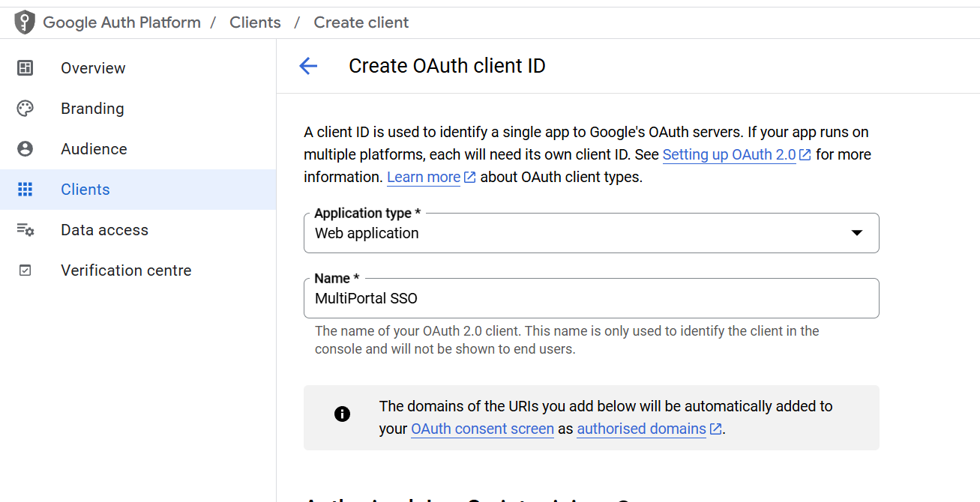
Task: Click the Name field containing MultiPortal SSO
Action: pyautogui.click(x=591, y=298)
